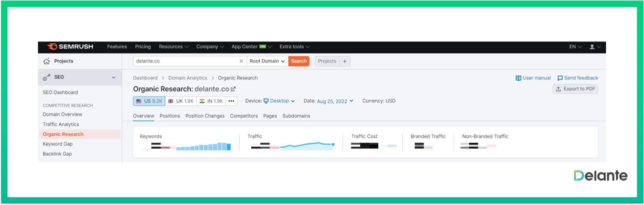Open the Root Domain dropdown
The width and height of the screenshot is (644, 205).
click(x=267, y=61)
